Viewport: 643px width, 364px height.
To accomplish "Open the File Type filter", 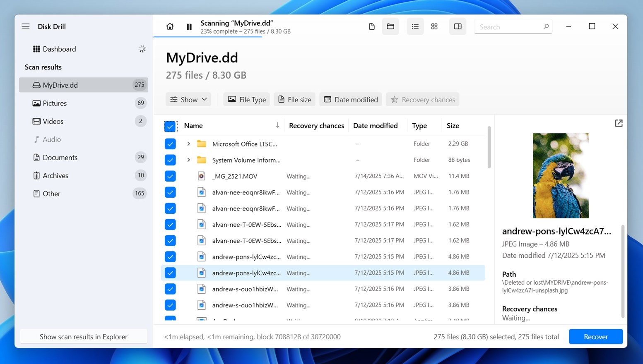I will point(247,100).
